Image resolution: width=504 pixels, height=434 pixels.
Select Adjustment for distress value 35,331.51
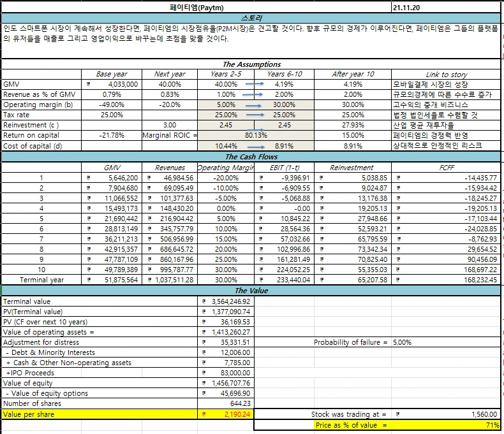point(226,342)
